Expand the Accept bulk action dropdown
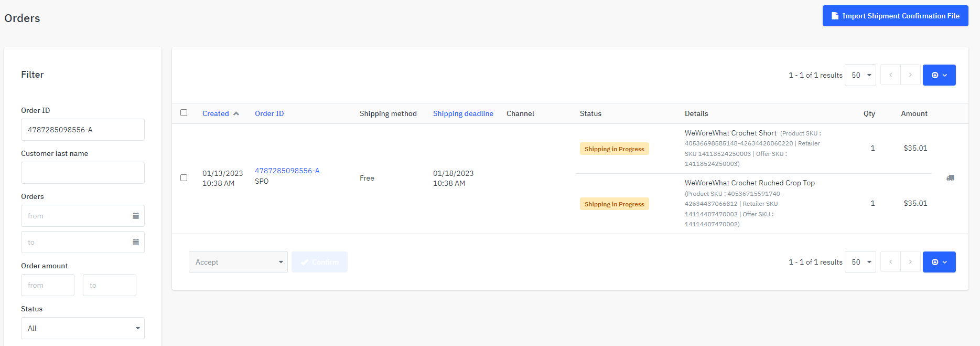The width and height of the screenshot is (980, 346). (238, 262)
